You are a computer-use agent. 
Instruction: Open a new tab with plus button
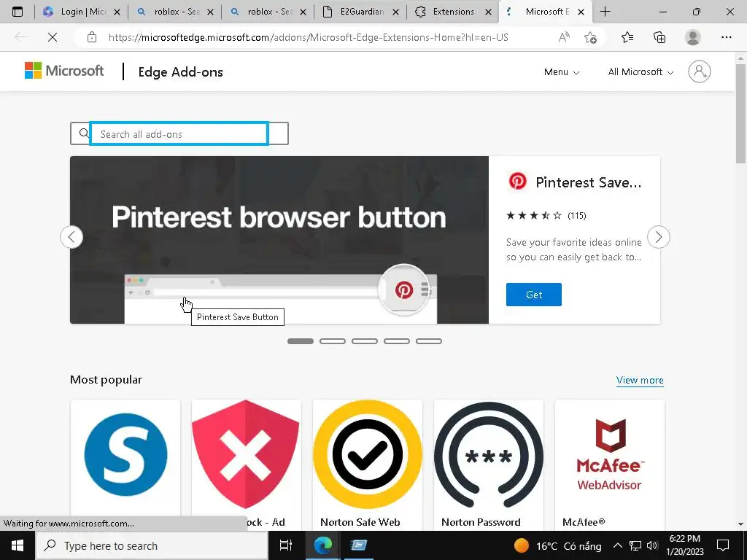[605, 12]
